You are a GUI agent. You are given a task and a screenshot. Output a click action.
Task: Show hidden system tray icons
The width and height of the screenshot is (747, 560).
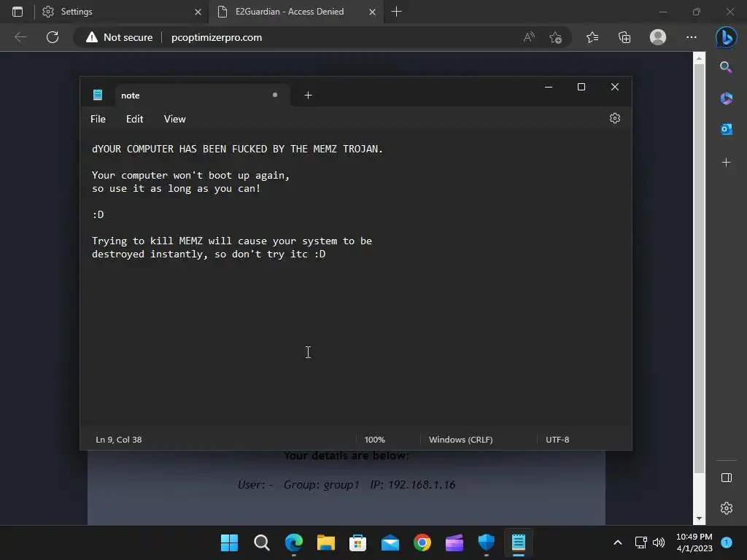point(617,542)
